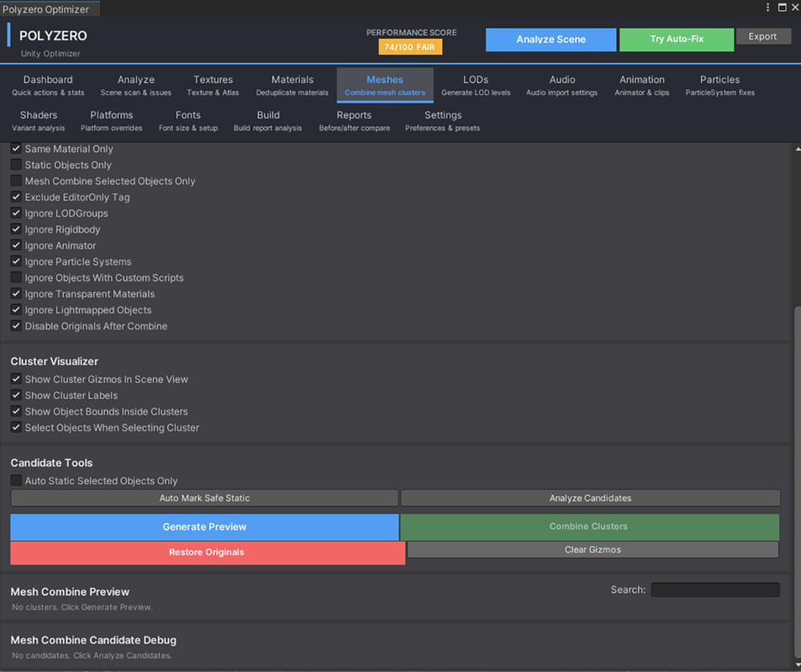801x672 pixels.
Task: Click the Cluster Visualizer heading
Action: (54, 361)
